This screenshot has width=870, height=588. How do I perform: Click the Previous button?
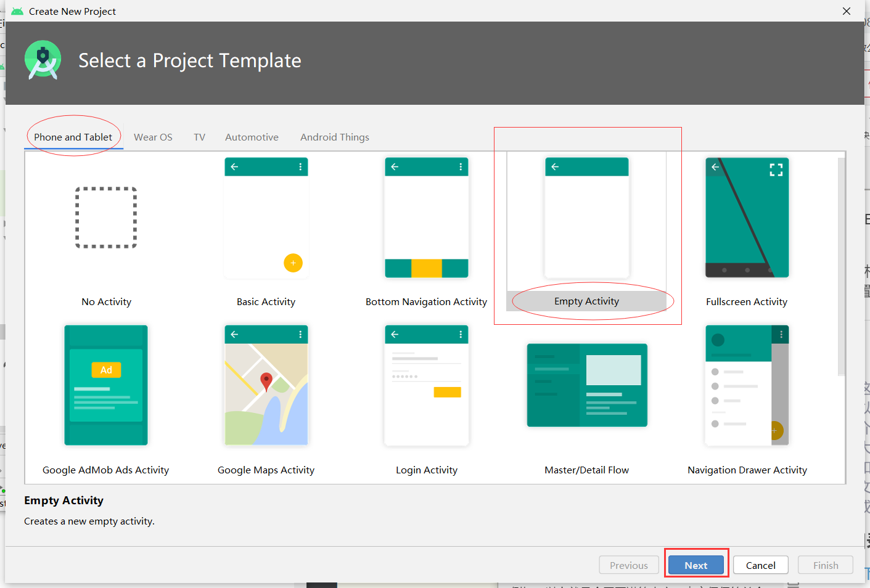point(629,565)
